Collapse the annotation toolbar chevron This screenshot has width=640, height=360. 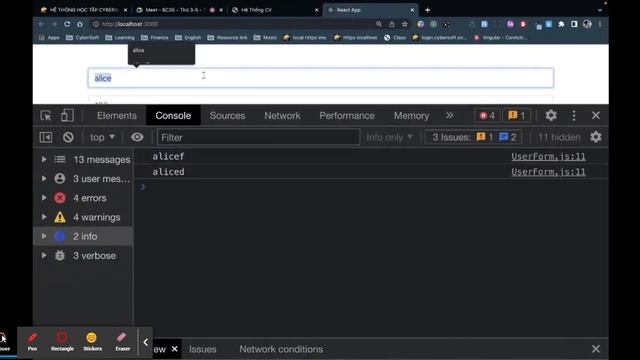coord(146,342)
